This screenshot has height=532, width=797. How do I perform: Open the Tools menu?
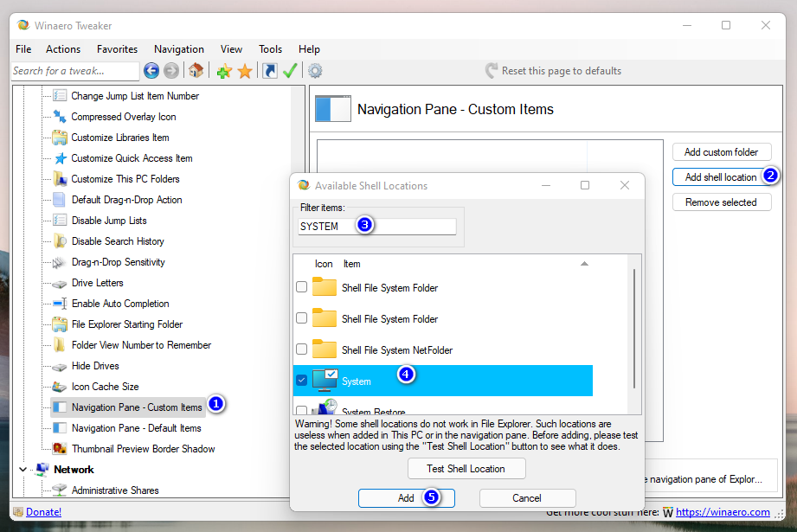270,49
